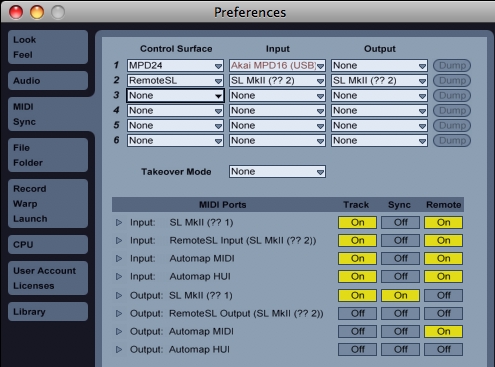The image size is (495, 367).
Task: Click Dump button for control surface 5
Action: (452, 125)
